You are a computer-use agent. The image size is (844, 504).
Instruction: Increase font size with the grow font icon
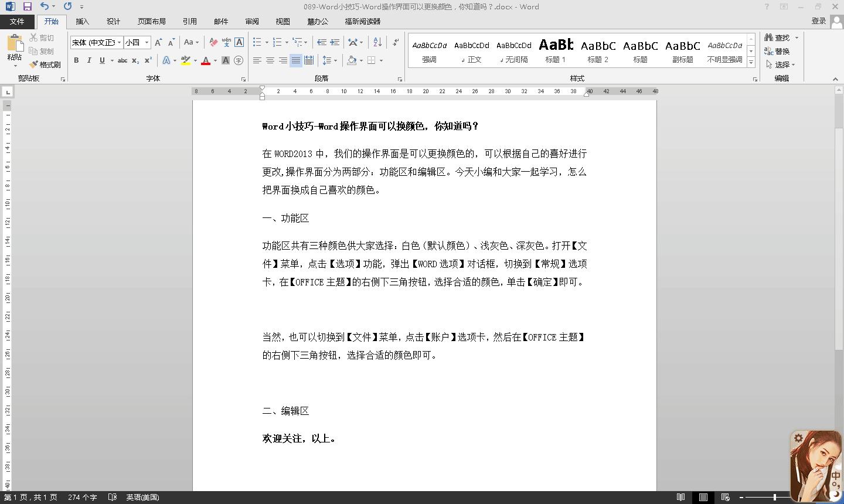(x=158, y=42)
